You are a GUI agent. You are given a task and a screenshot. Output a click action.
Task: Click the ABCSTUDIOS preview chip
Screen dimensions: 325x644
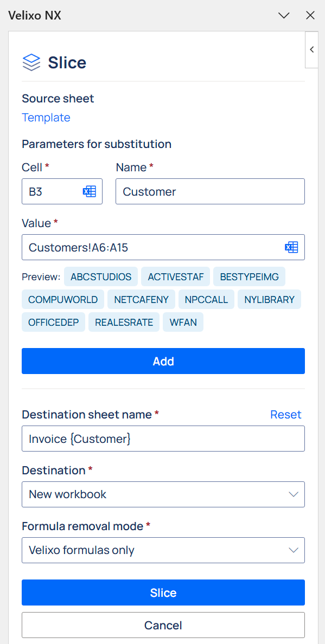coord(101,276)
